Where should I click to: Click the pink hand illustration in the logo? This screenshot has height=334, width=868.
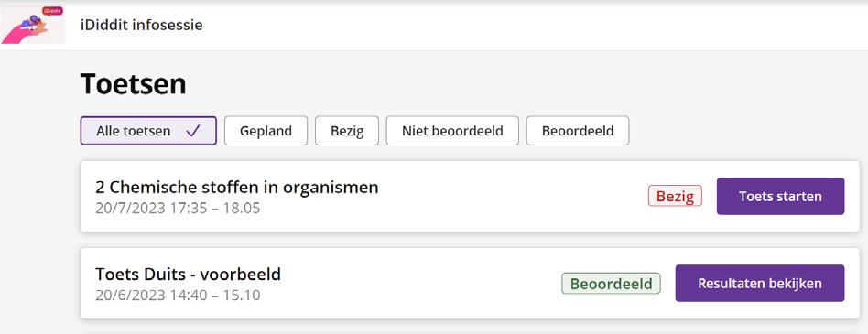click(x=22, y=34)
